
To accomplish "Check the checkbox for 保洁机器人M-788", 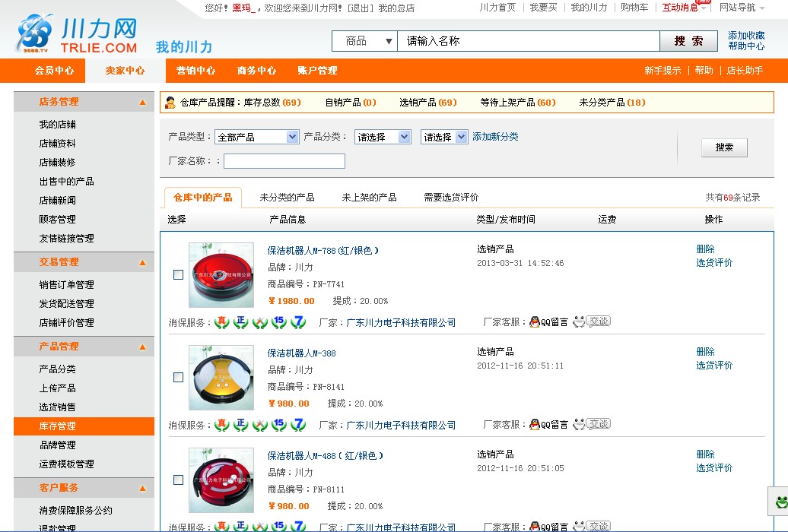I will [x=178, y=273].
